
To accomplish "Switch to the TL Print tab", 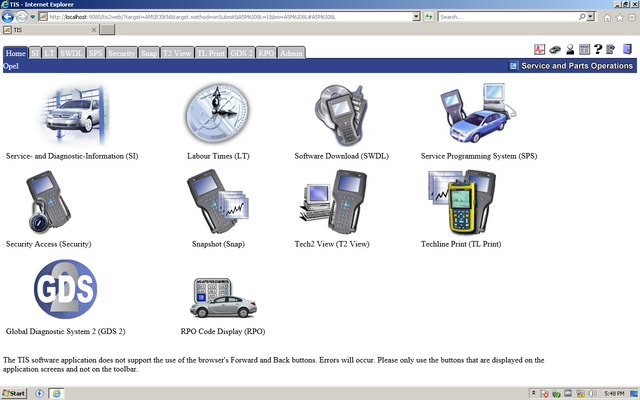I will click(211, 53).
